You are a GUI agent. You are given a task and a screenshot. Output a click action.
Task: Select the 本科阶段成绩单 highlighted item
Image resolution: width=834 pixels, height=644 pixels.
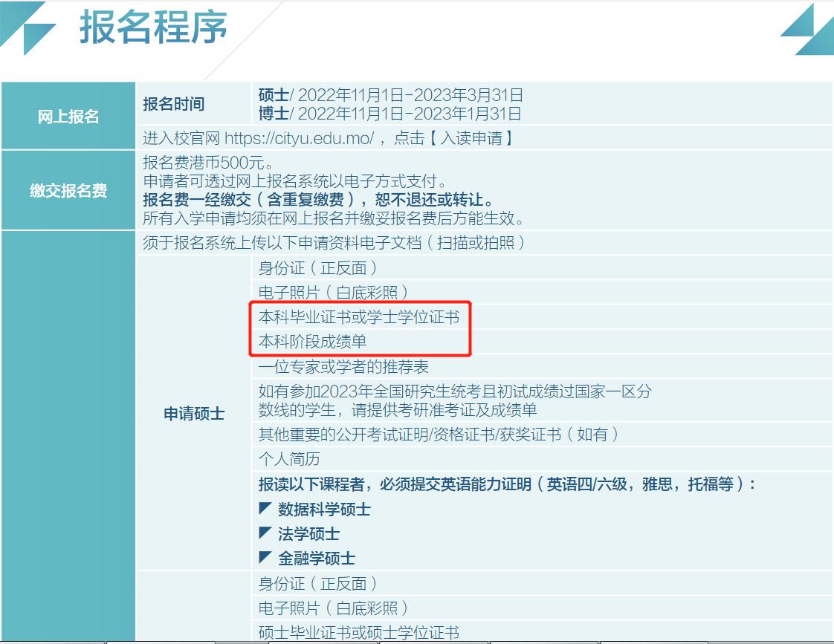312,342
